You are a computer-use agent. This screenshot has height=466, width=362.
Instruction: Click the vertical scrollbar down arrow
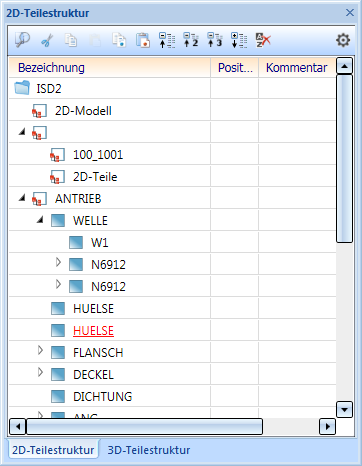pyautogui.click(x=345, y=409)
